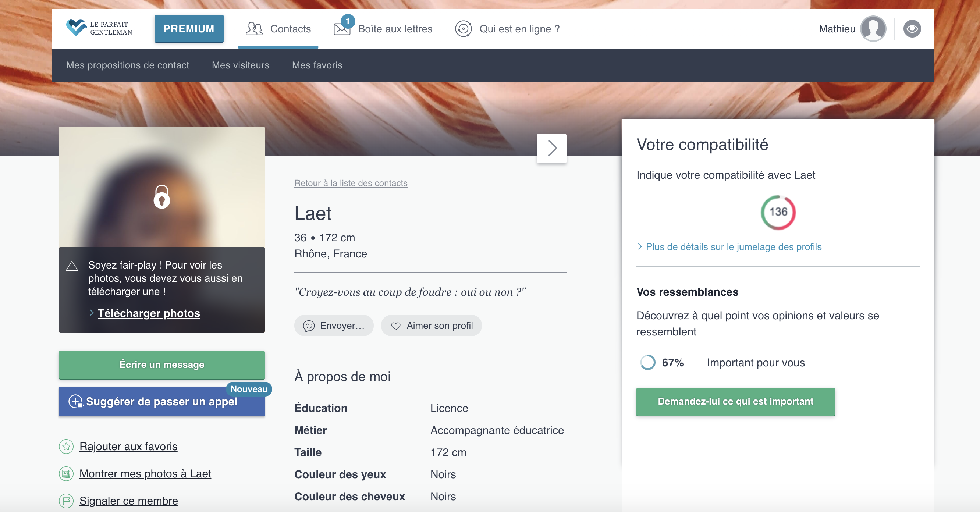Click 'Retour à la liste des contacts' link
Screen dimensions: 980x512
point(351,183)
